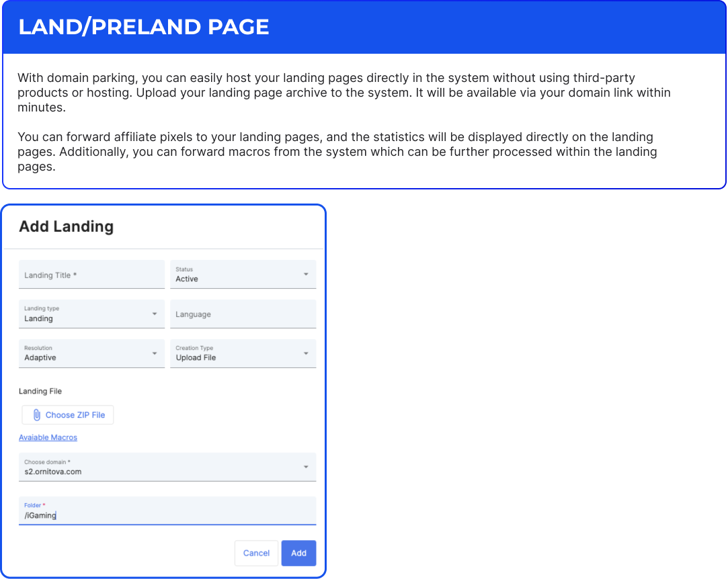The width and height of the screenshot is (728, 579).
Task: Open the Choose domain dropdown arrow
Action: [x=306, y=467]
